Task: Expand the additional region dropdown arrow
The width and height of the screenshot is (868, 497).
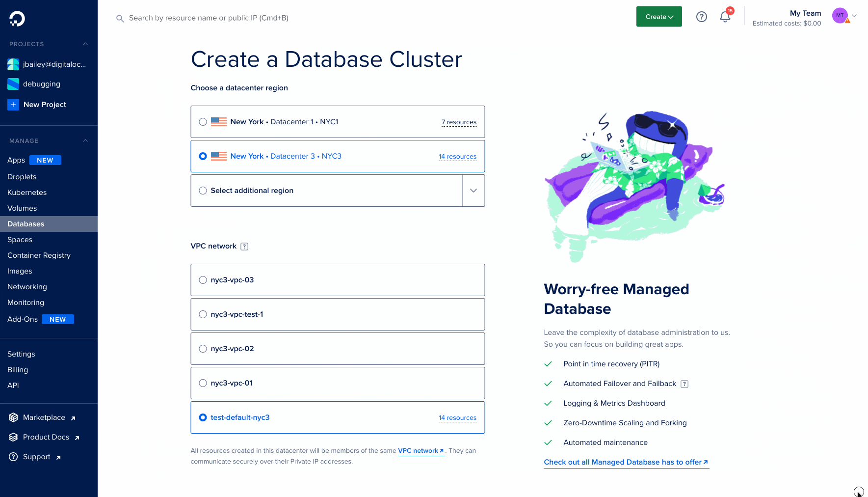Action: tap(473, 191)
